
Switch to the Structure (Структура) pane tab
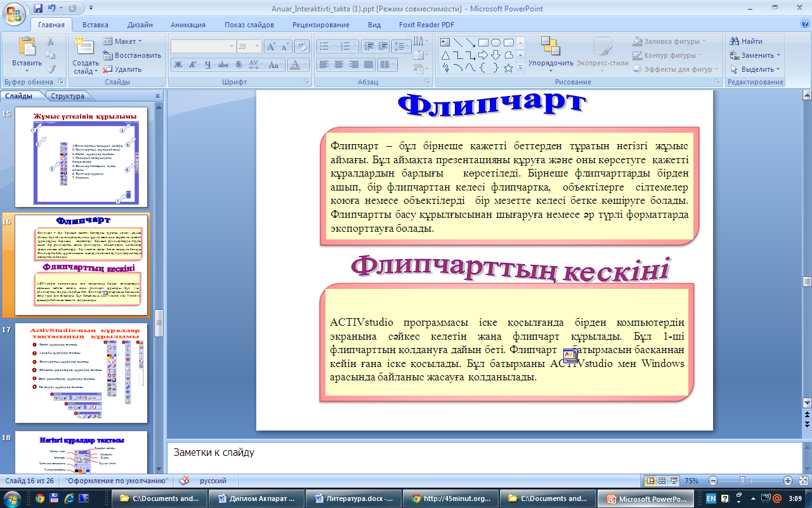[68, 96]
